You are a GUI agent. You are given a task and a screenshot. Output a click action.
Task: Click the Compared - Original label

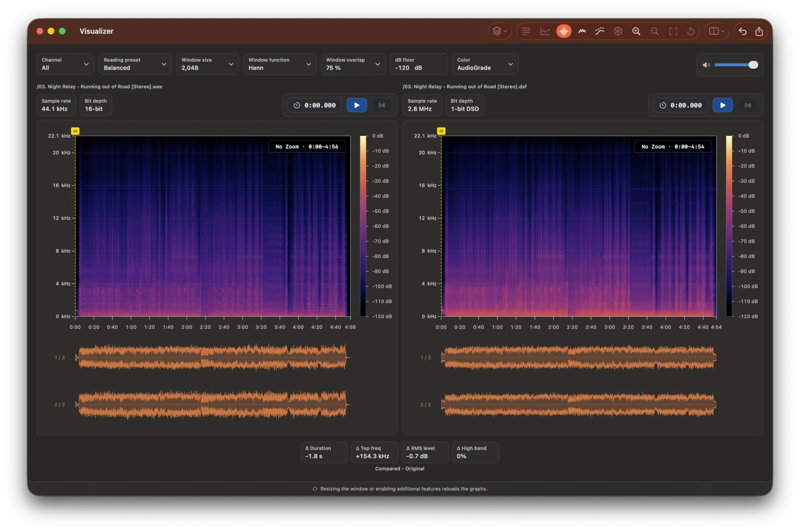click(x=400, y=468)
